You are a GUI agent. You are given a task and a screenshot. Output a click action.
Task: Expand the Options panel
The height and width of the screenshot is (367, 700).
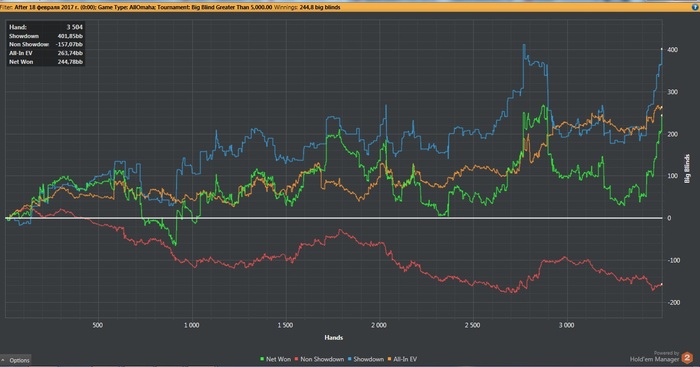click(16, 360)
